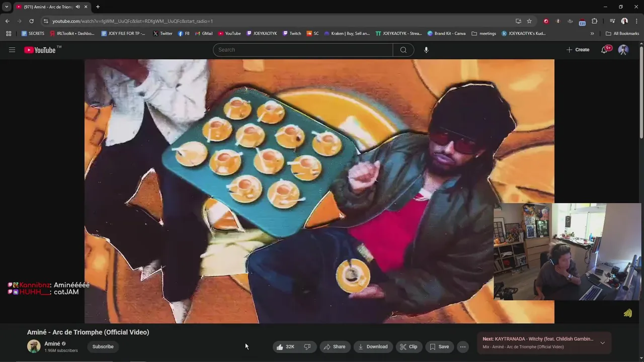Open the SC SoundCloud bookmark
Screen dimensions: 644x362
pyautogui.click(x=312, y=34)
